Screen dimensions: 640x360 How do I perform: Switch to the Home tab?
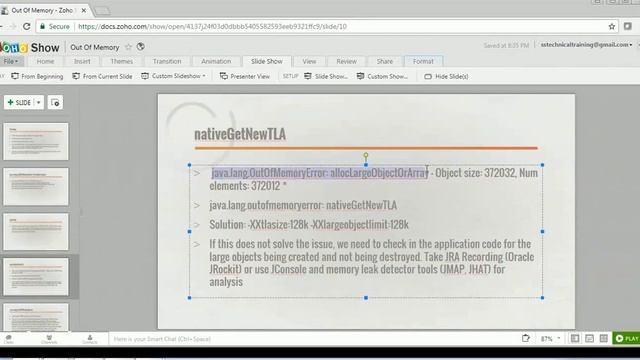click(x=45, y=61)
